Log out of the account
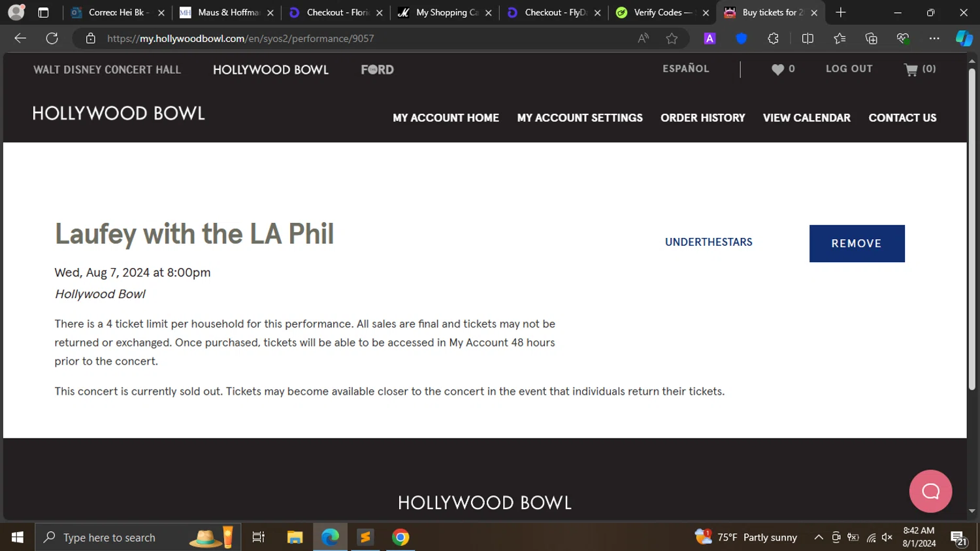The width and height of the screenshot is (980, 551). [x=849, y=69]
